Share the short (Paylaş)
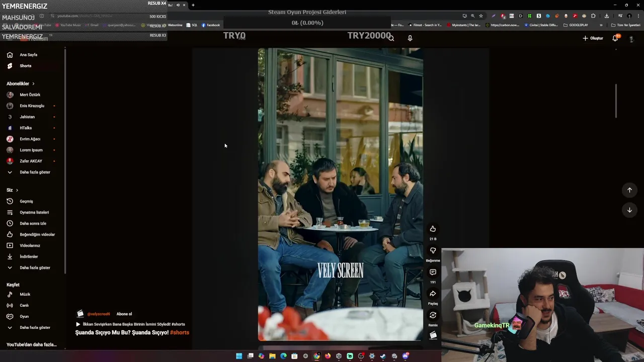Image resolution: width=644 pixels, height=362 pixels. pos(433,294)
